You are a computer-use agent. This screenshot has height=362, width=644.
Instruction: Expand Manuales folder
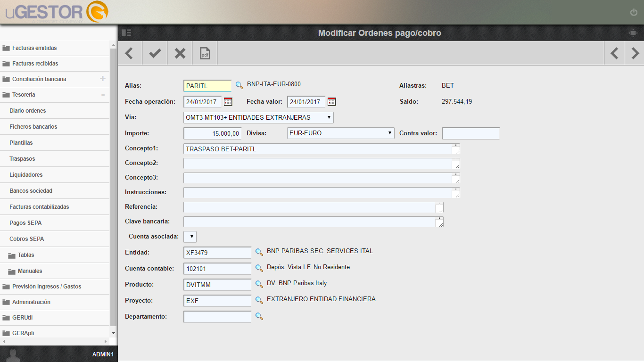(55, 271)
